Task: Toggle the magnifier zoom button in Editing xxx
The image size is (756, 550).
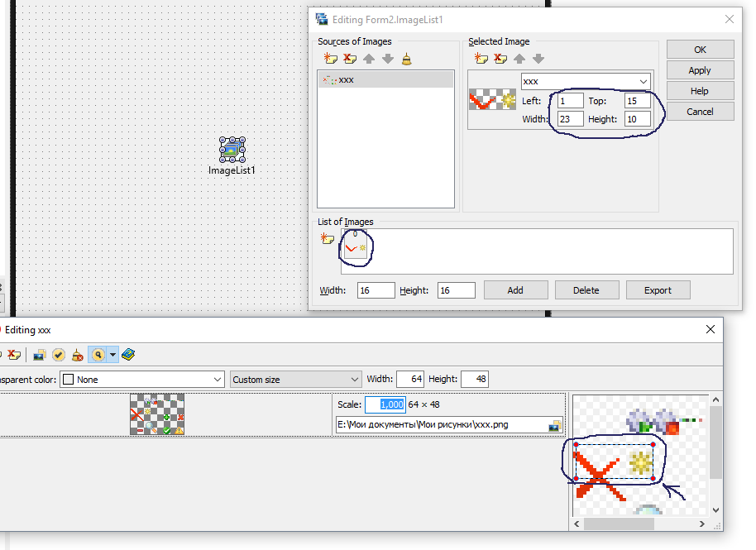Action: coord(98,356)
